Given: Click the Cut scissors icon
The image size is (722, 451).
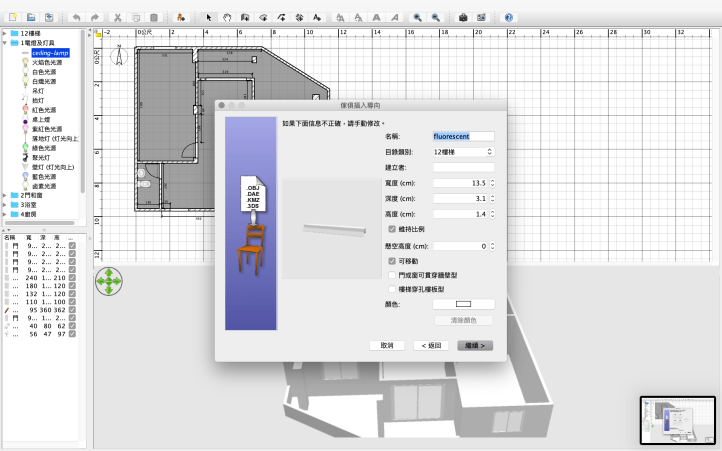Looking at the screenshot, I should click(118, 18).
